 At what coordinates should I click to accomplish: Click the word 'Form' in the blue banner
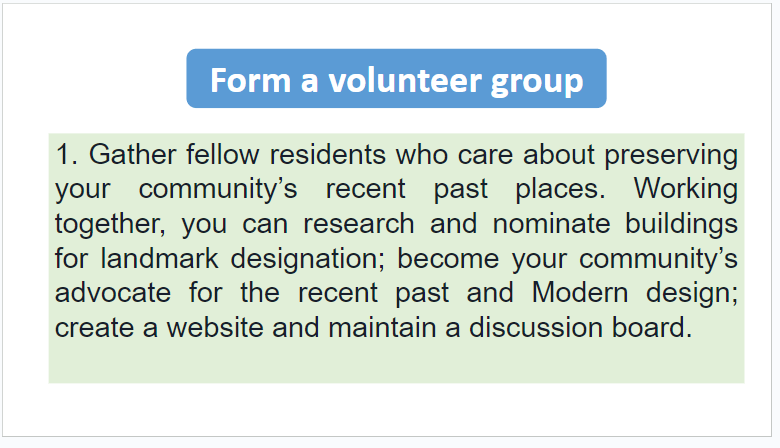click(250, 80)
